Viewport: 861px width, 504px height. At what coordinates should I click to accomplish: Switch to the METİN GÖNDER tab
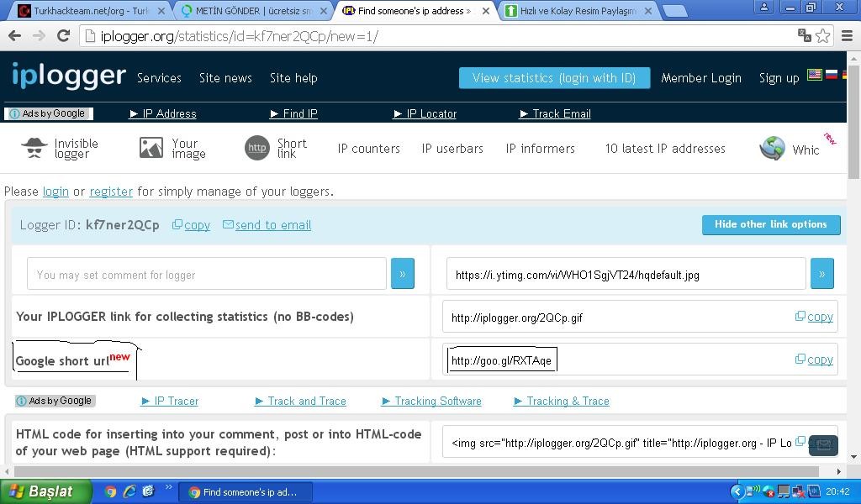pyautogui.click(x=253, y=11)
